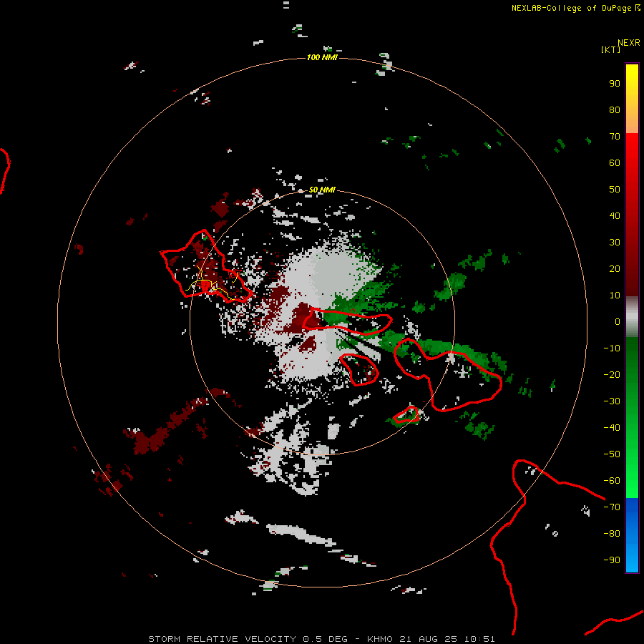
Task: Click the "40" scale value
Action: point(615,216)
